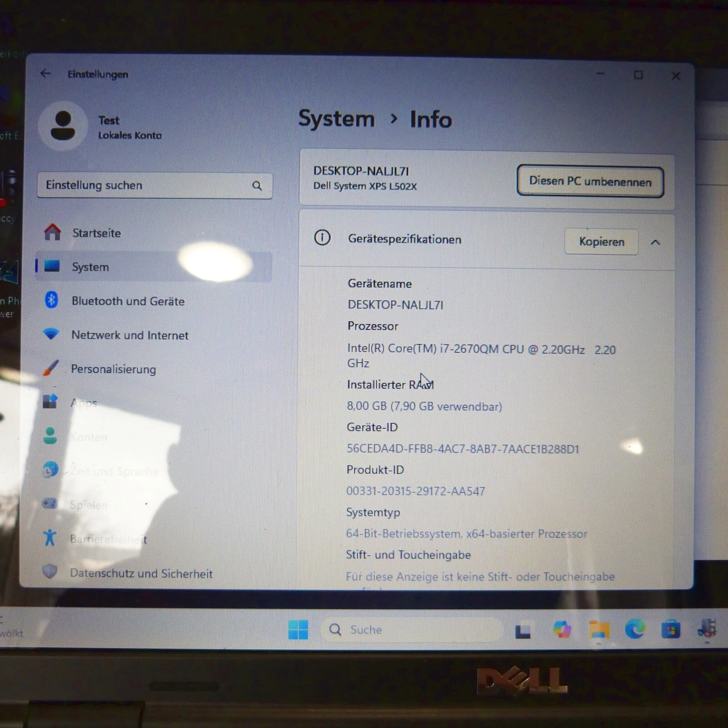The width and height of the screenshot is (728, 728).
Task: Click the Gerätename value DESKTOP-NALJL7I
Action: (395, 304)
